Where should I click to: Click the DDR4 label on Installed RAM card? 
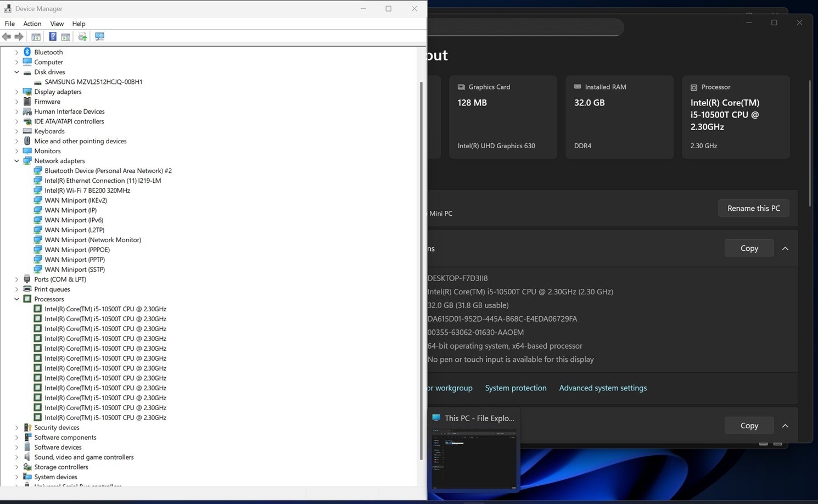[583, 146]
